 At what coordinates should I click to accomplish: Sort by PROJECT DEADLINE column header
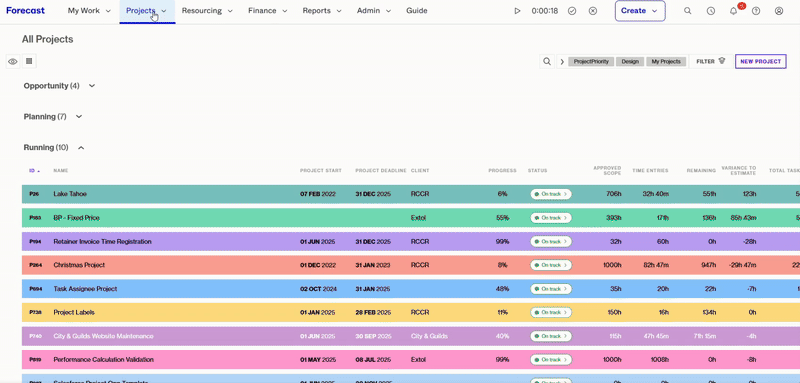coord(381,171)
